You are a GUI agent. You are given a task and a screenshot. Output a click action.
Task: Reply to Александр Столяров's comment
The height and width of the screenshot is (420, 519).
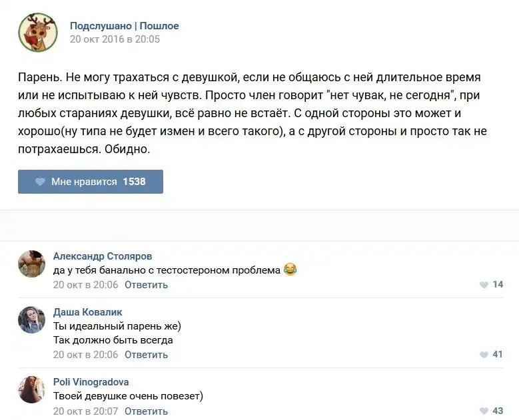point(146,285)
